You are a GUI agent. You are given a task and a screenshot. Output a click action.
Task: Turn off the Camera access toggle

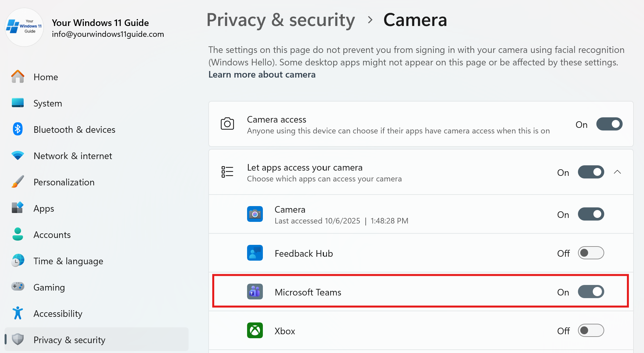pos(609,124)
